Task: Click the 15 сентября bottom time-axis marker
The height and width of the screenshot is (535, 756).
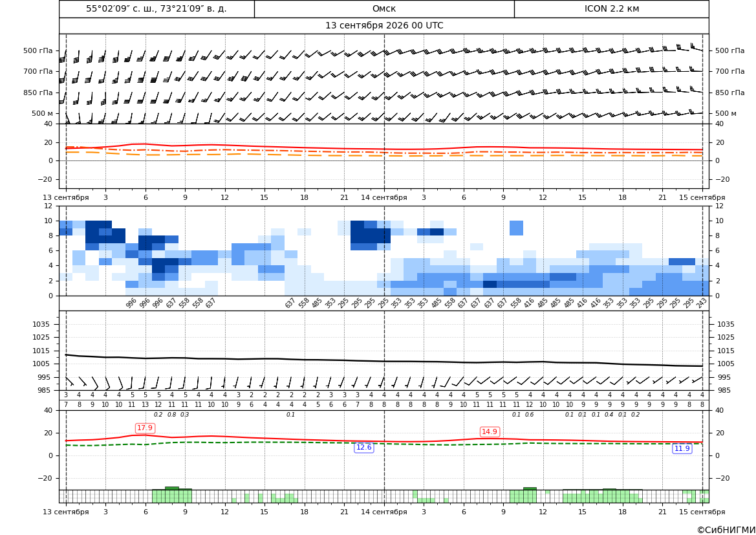Action: click(x=702, y=512)
